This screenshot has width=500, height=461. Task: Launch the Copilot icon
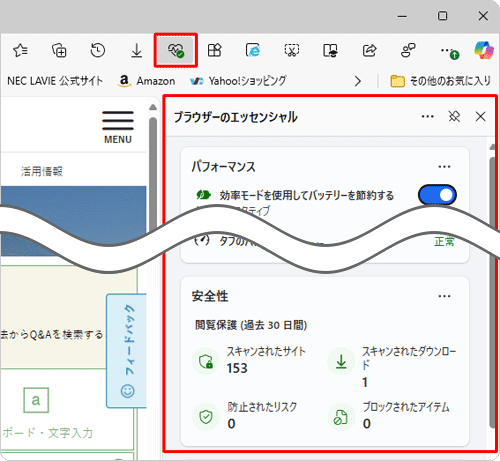[484, 51]
